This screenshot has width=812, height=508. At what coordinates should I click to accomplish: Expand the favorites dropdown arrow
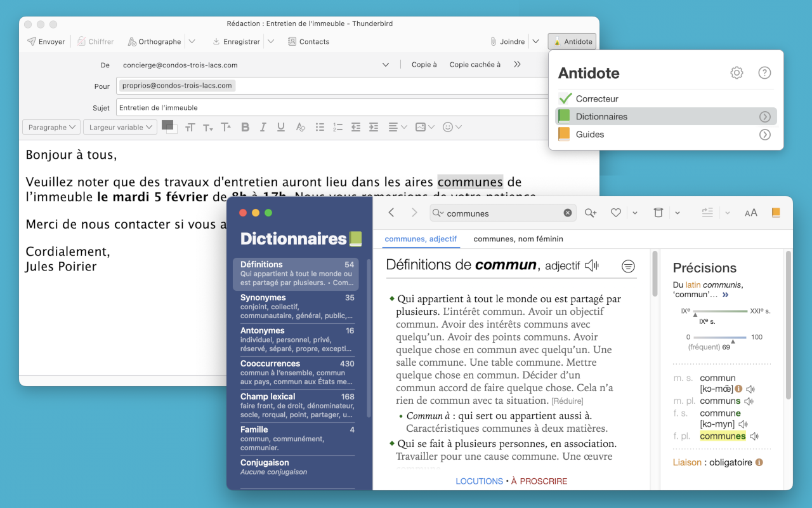(635, 213)
